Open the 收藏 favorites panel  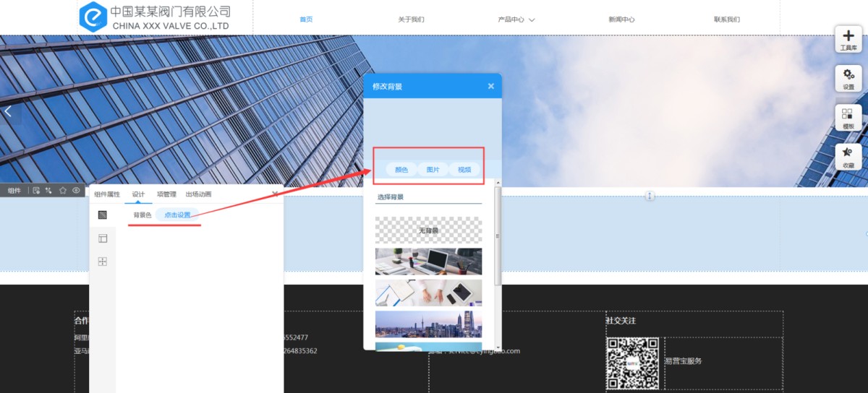point(848,157)
